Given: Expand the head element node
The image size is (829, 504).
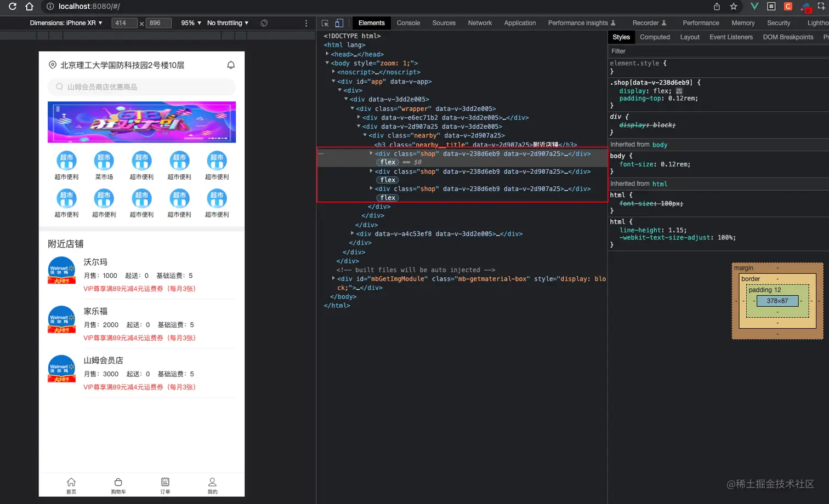Looking at the screenshot, I should (327, 54).
